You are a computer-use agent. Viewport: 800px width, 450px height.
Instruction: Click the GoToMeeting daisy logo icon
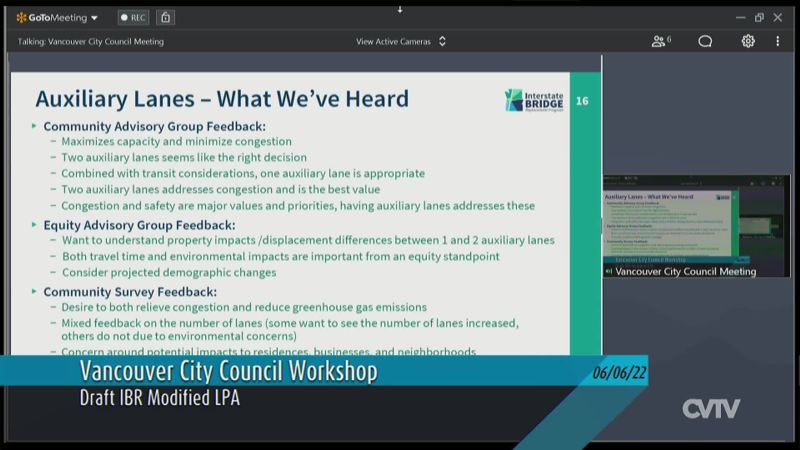[x=21, y=17]
